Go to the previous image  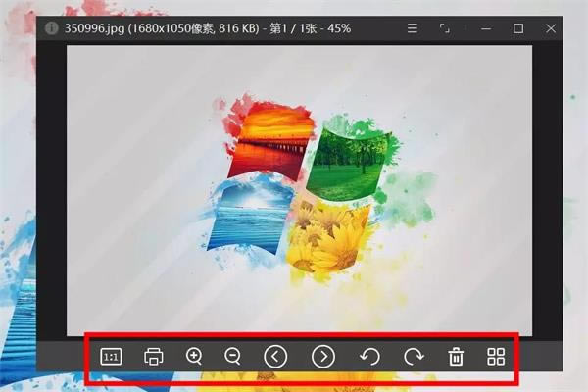click(275, 357)
